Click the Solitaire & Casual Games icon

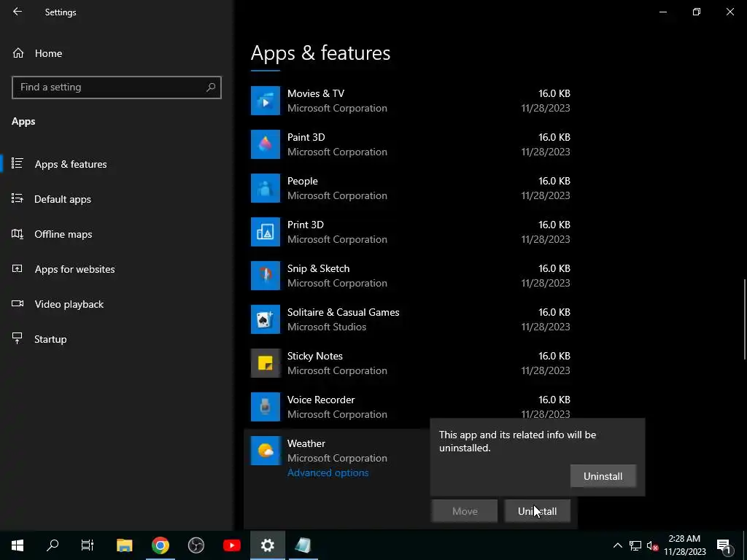266,319
